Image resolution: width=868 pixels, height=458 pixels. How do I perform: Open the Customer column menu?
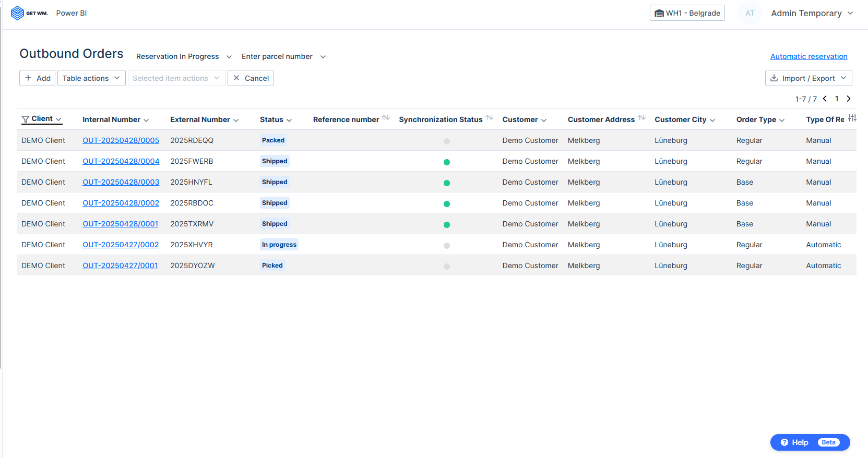coord(544,120)
